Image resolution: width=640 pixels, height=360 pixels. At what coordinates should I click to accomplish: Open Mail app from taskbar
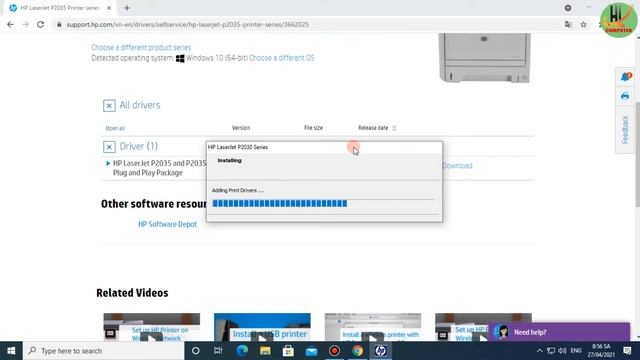311,351
